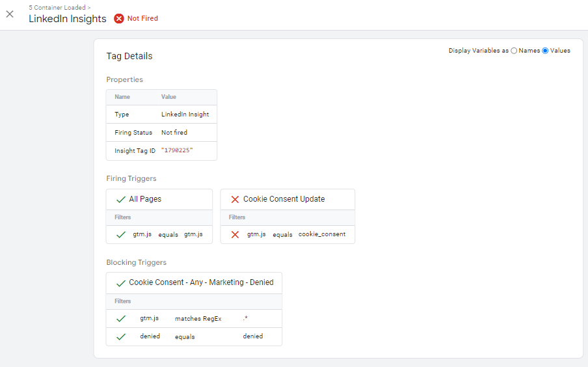Click the red Not Fired status icon
Viewport: 588px width, 367px height.
119,18
